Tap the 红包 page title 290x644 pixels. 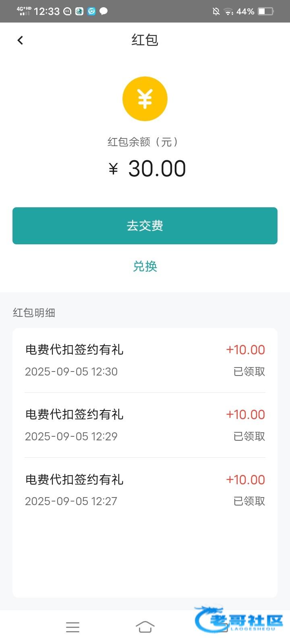pos(145,40)
